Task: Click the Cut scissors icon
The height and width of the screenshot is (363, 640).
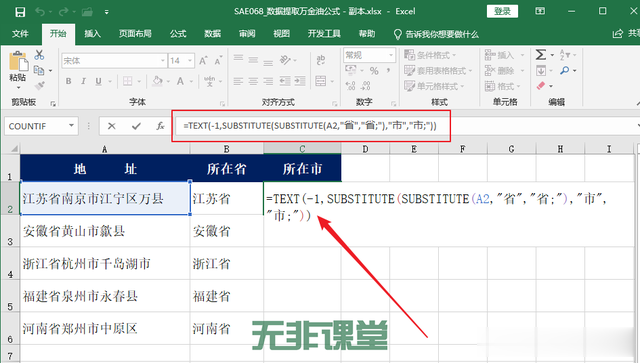Action: (x=39, y=55)
